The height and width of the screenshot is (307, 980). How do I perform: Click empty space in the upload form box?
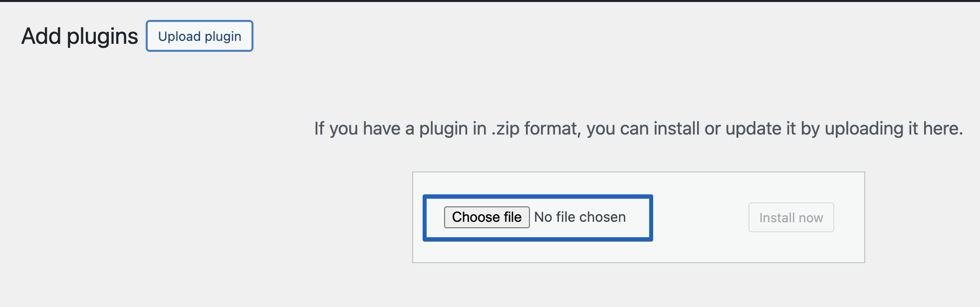(639, 252)
